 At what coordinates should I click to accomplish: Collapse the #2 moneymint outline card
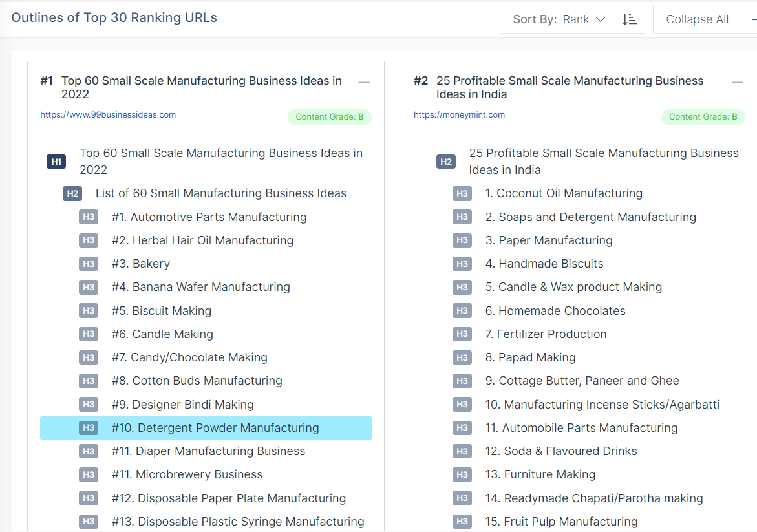(x=738, y=82)
